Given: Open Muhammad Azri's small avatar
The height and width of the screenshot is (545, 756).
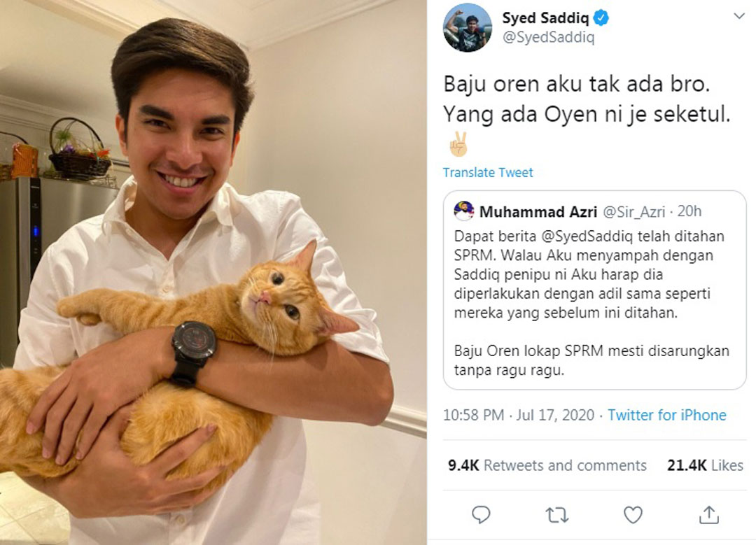Looking at the screenshot, I should click(464, 211).
